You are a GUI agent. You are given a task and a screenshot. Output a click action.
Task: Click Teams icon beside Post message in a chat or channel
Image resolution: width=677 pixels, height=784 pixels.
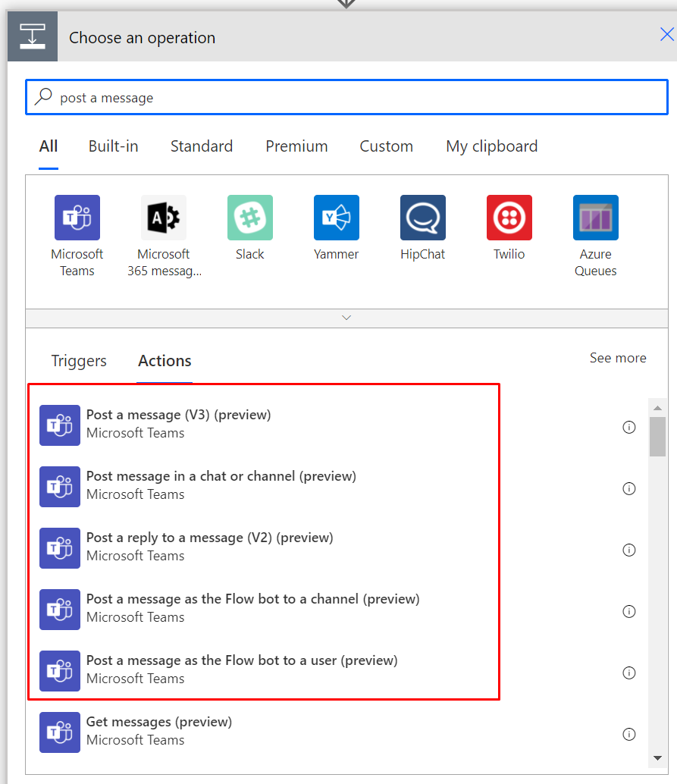[60, 487]
